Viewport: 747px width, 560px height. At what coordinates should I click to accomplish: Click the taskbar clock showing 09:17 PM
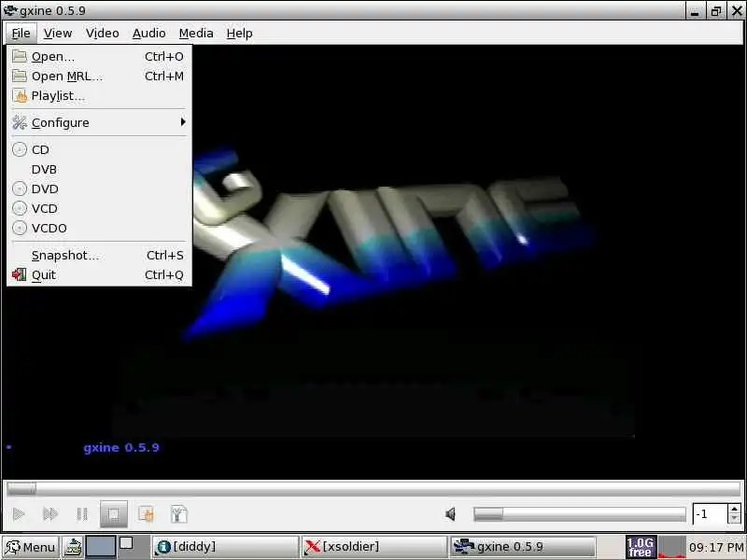click(715, 548)
